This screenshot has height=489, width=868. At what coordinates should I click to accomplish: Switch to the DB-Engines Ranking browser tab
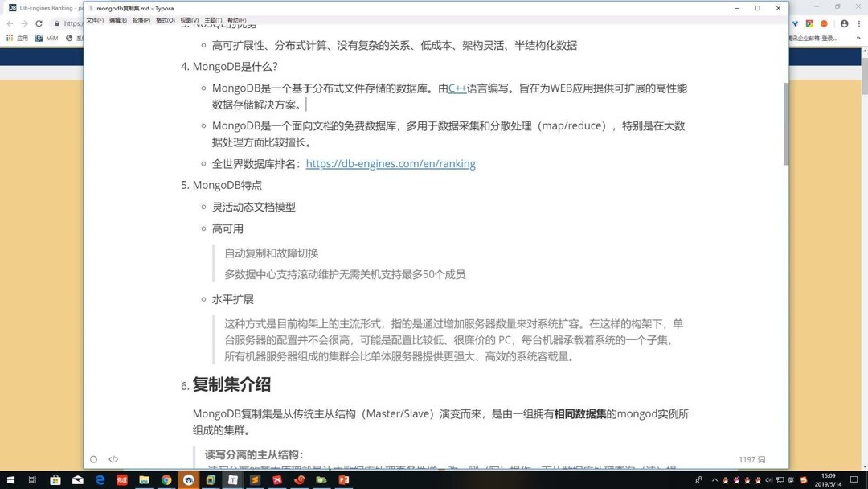coord(44,7)
